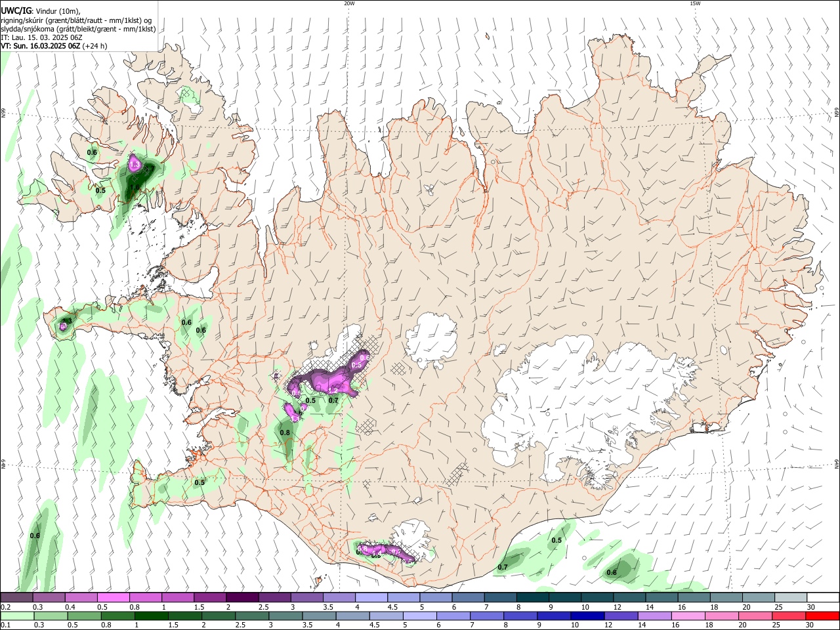Screen dimensions: 840x630
Task: Click the 20W longitude label
Action: pyautogui.click(x=349, y=3)
